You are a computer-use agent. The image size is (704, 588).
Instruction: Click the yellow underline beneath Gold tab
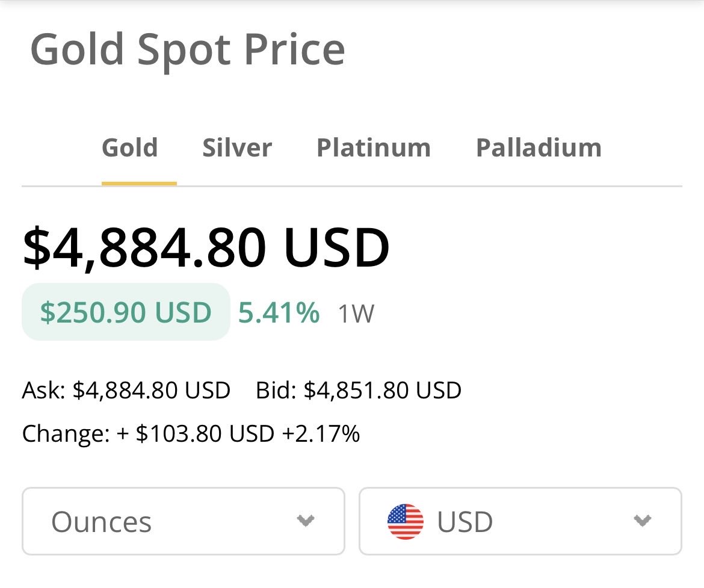click(x=139, y=183)
